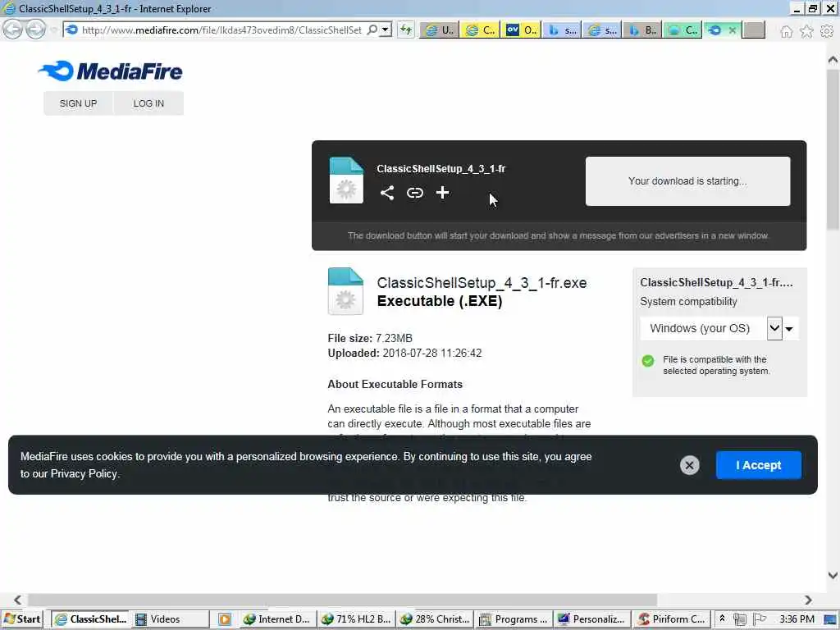840x630 pixels.
Task: Click the horizontal scrollbar left arrow
Action: pyautogui.click(x=18, y=600)
